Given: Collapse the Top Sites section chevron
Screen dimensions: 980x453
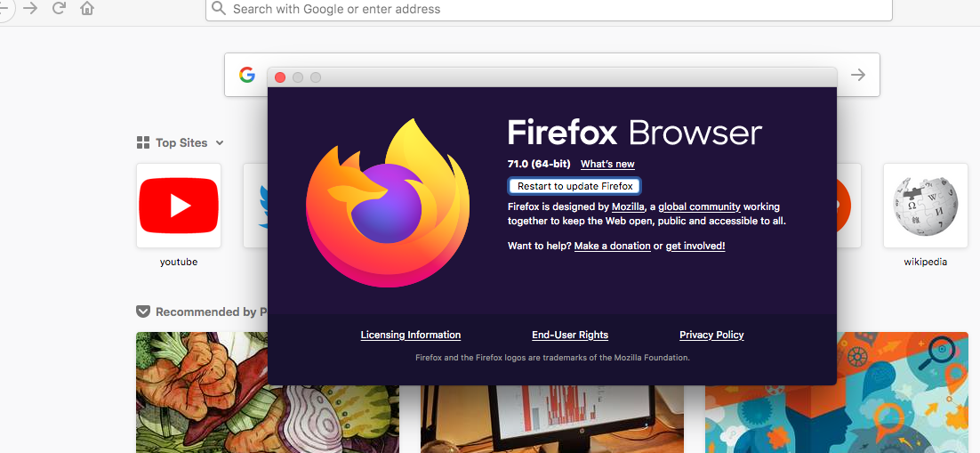Looking at the screenshot, I should click(220, 142).
